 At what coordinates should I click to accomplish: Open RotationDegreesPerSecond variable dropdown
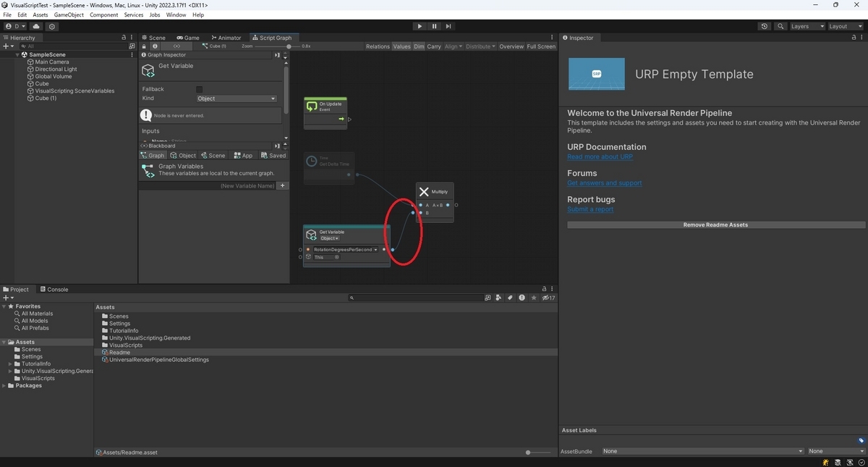click(345, 250)
